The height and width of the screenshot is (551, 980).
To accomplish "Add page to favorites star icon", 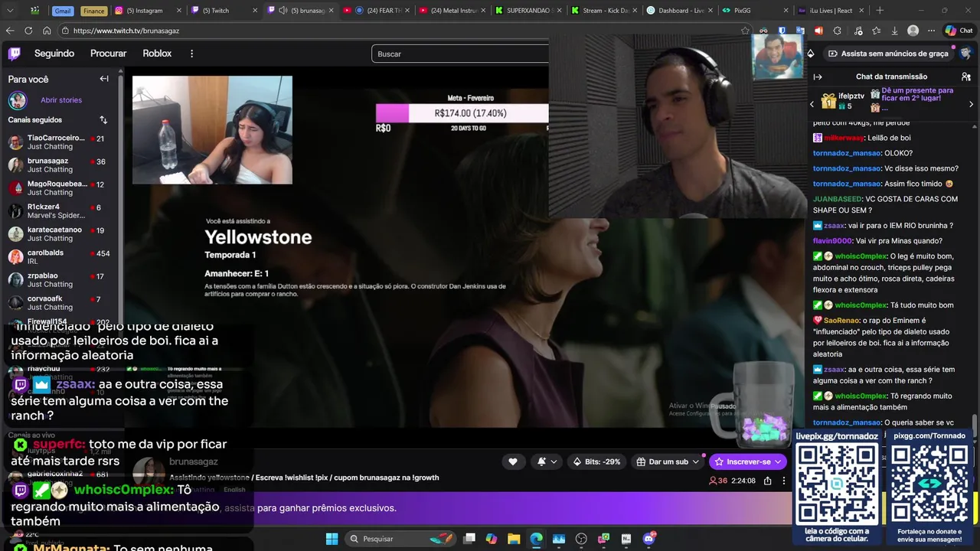I will point(745,31).
